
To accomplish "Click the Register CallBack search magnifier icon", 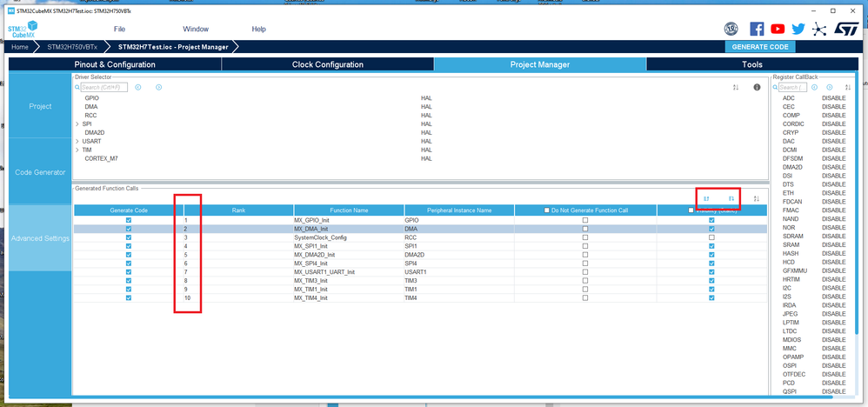I will point(776,88).
